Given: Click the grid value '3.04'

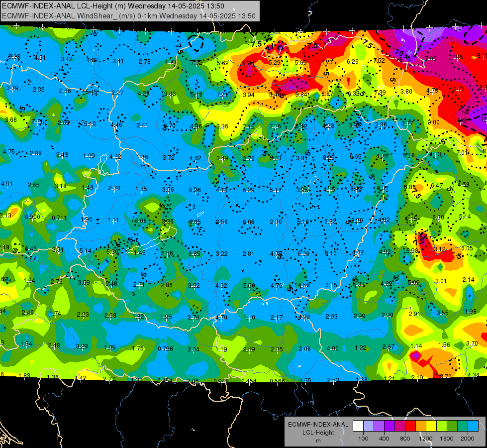Looking at the screenshot, I should coord(193,349).
